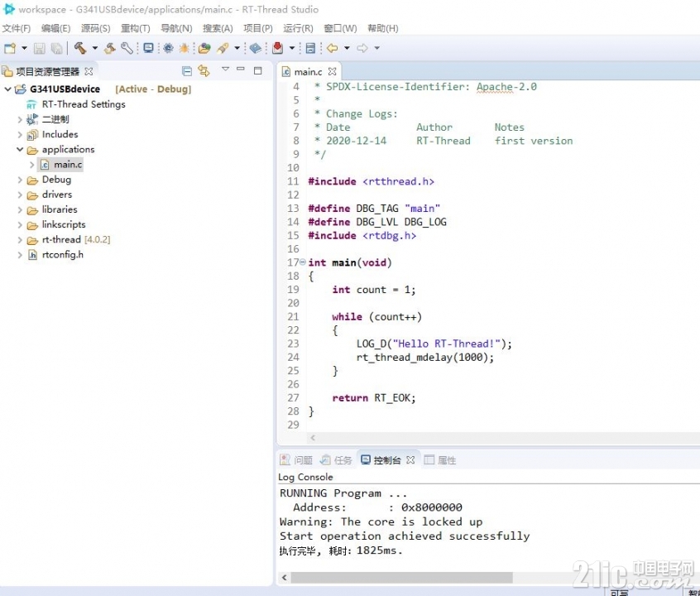Open RT-Thread Settings in the tree
Image resolution: width=700 pixels, height=596 pixels.
pyautogui.click(x=84, y=104)
